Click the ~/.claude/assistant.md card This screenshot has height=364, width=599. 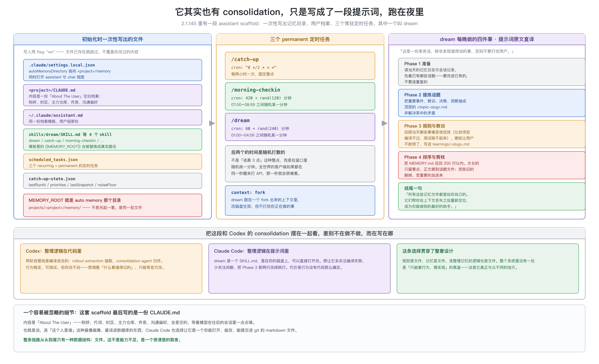coord(113,117)
